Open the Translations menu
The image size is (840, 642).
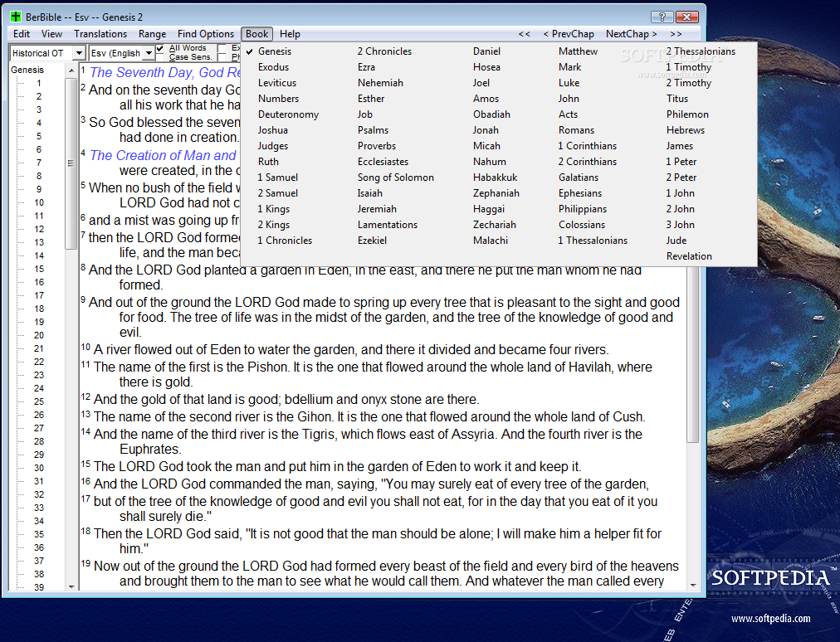point(100,34)
